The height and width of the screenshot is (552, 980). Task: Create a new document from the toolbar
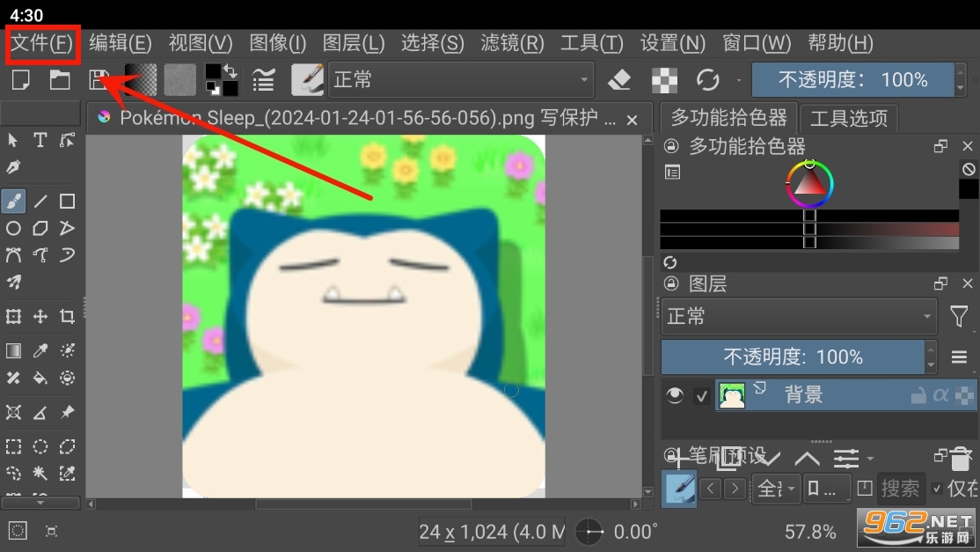[20, 80]
